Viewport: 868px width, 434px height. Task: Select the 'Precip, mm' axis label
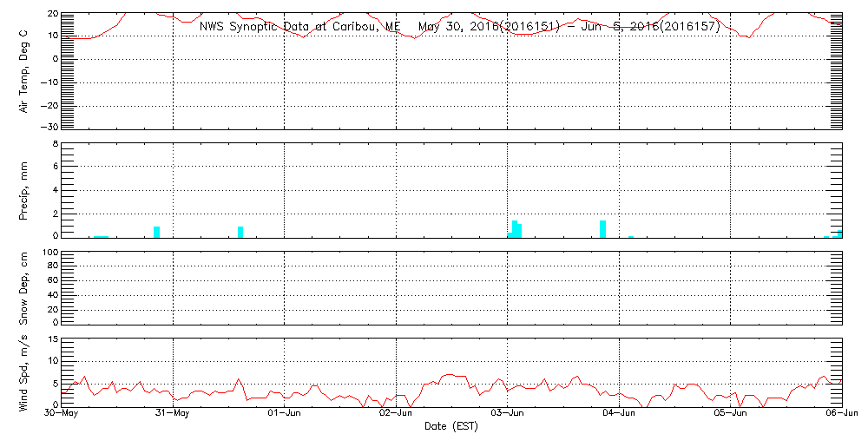click(24, 189)
